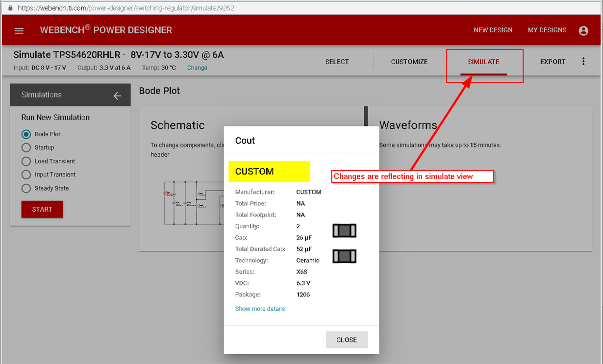Go to the CUSTOMIZE step
This screenshot has width=603, height=364.
pos(409,62)
